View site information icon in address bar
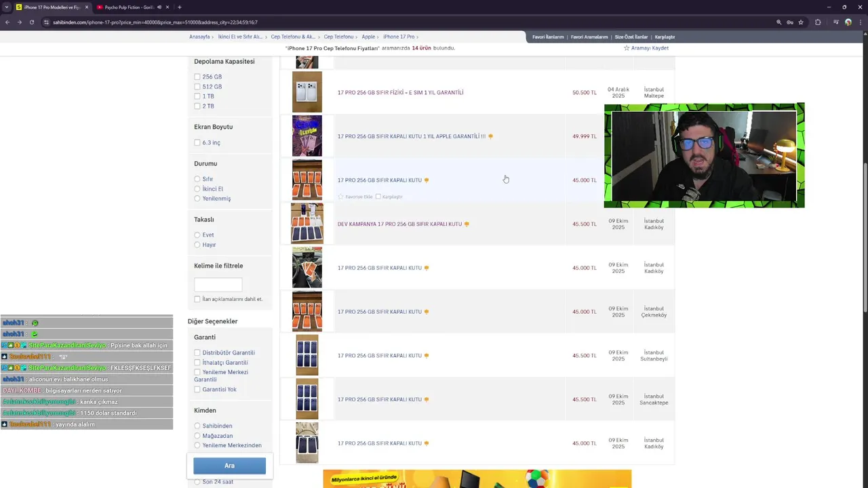The width and height of the screenshot is (868, 488). pos(46,22)
